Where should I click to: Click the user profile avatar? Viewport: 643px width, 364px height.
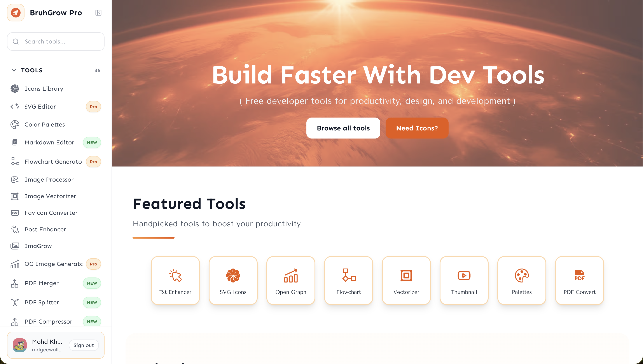tap(20, 345)
